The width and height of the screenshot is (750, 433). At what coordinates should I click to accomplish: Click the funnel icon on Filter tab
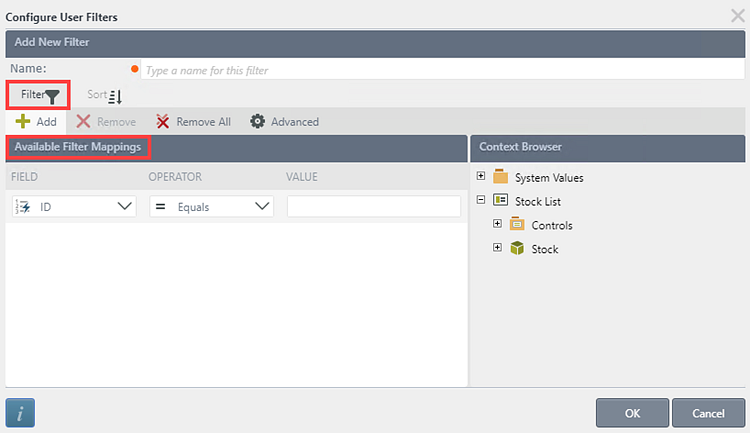pyautogui.click(x=53, y=96)
